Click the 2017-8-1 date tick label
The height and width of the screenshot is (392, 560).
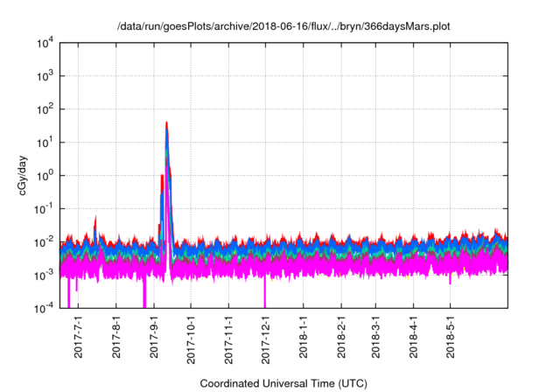[117, 337]
